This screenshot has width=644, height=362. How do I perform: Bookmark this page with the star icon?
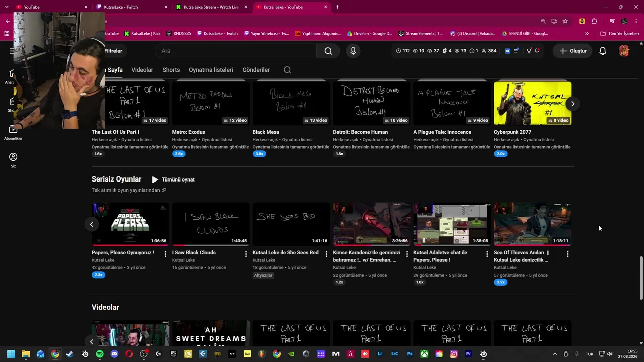tap(565, 21)
